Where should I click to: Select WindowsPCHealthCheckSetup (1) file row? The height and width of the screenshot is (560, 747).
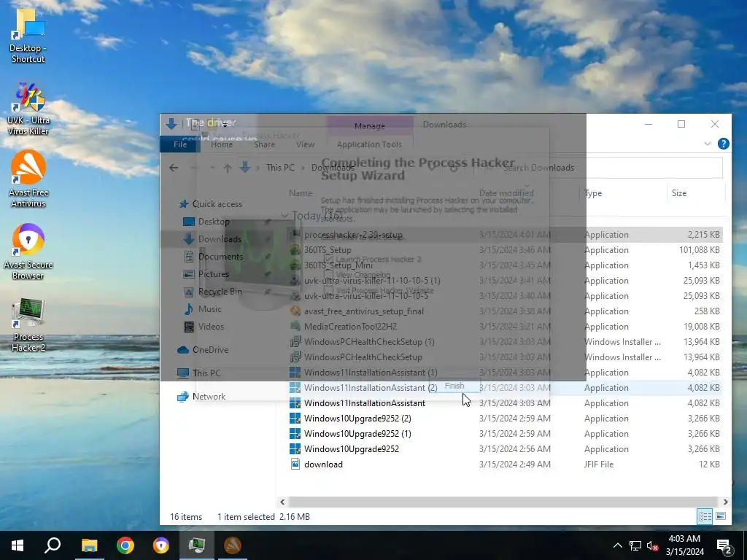(x=505, y=341)
